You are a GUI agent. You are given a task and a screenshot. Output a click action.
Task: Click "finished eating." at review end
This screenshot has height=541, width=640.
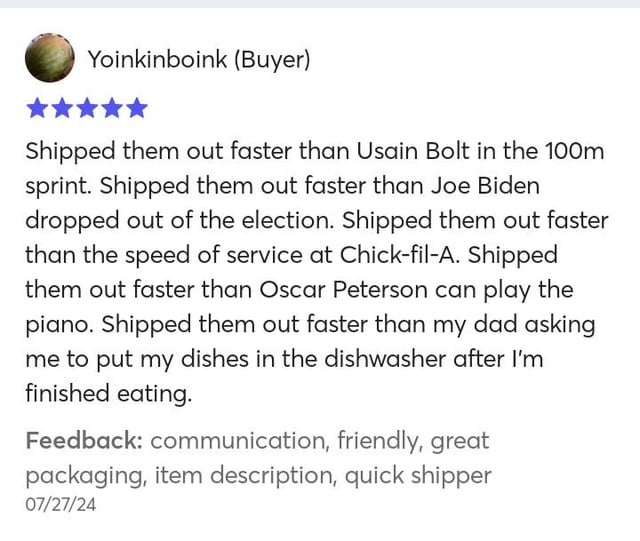(108, 394)
